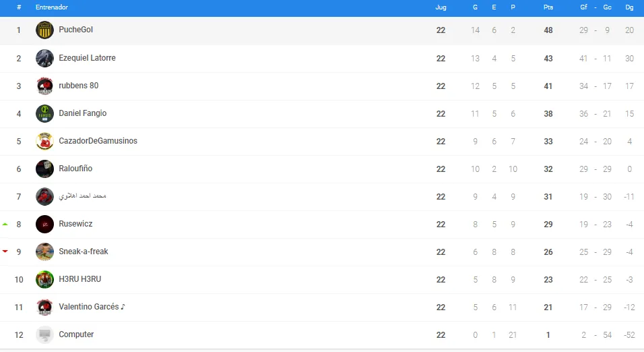This screenshot has width=644, height=352.
Task: Click the Entrenador column header
Action: point(52,7)
